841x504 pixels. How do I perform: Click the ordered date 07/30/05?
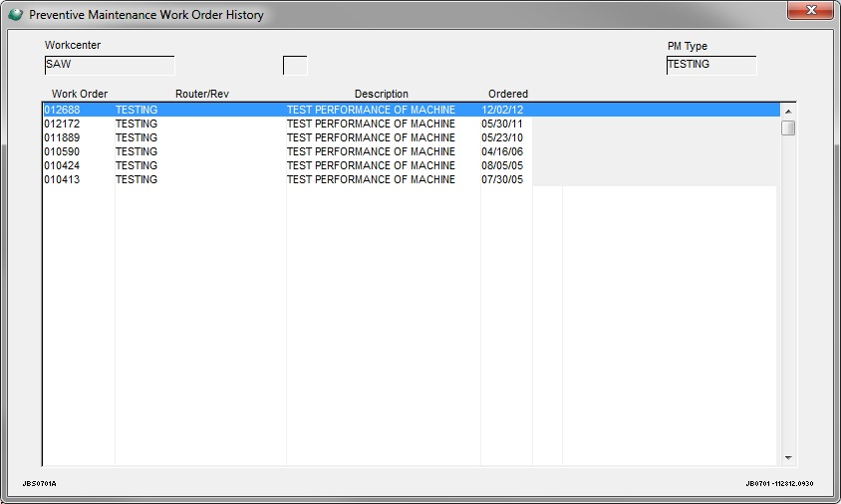click(502, 179)
